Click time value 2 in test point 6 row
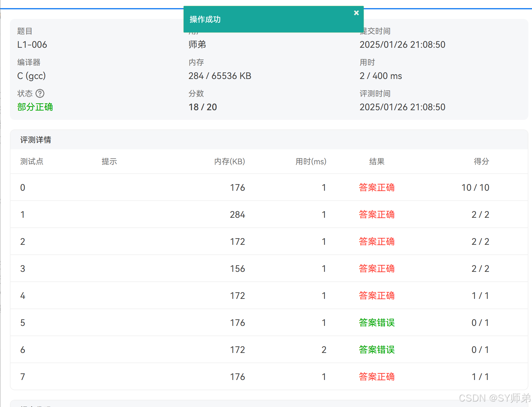 (x=324, y=350)
